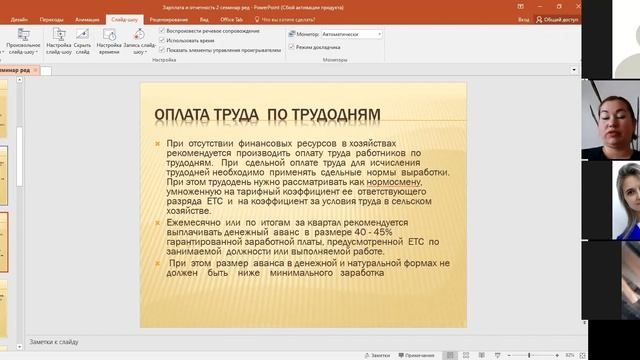Click the Вход sign-in link
Image resolution: width=640 pixels, height=360 pixels.
[x=523, y=19]
